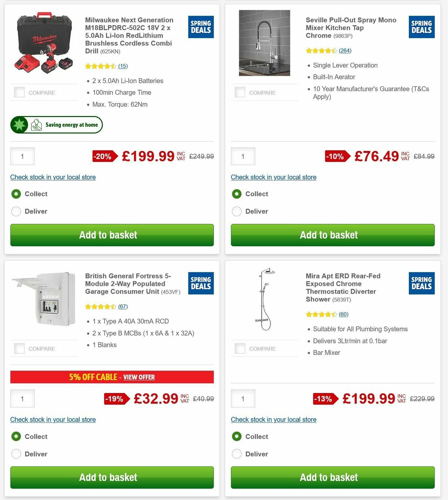The width and height of the screenshot is (448, 500).
Task: Tick Compare checkbox for Mira shower
Action: pos(240,348)
